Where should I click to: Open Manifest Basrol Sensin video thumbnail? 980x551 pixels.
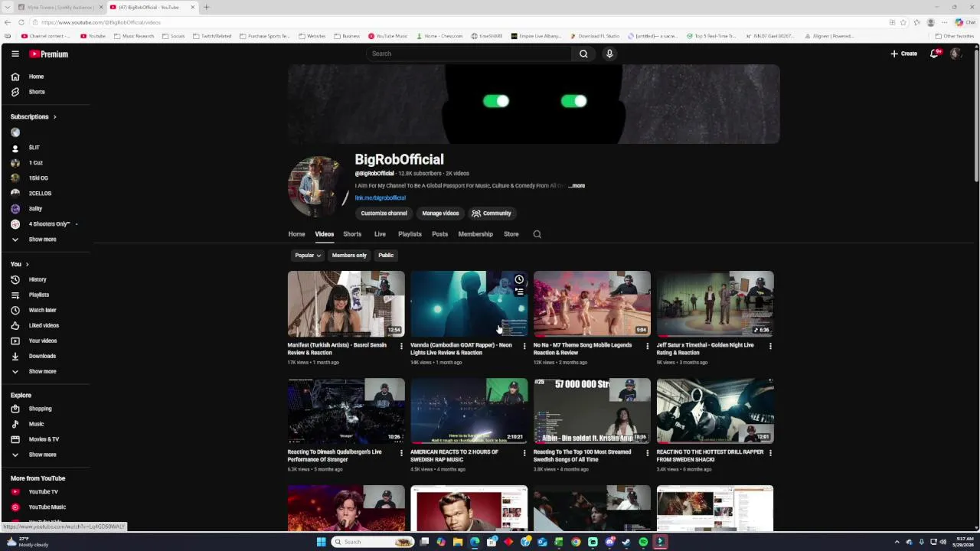(x=346, y=304)
